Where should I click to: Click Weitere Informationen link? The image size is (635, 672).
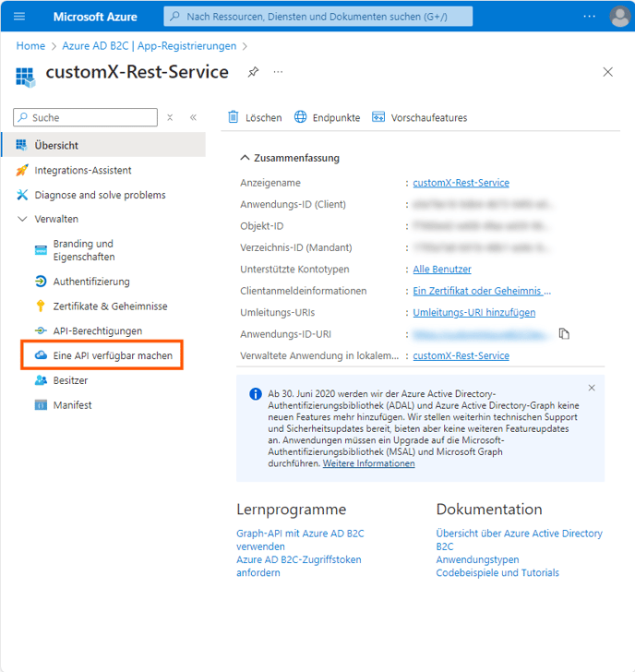pyautogui.click(x=368, y=463)
